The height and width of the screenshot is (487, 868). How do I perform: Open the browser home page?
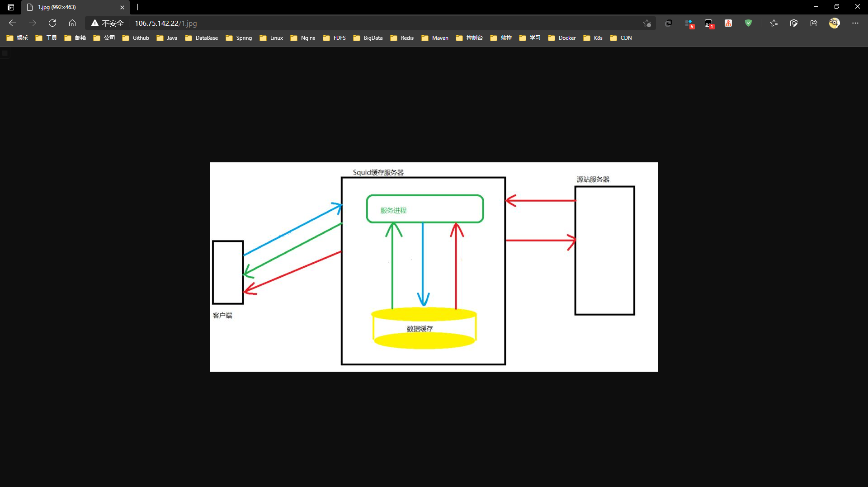(72, 23)
